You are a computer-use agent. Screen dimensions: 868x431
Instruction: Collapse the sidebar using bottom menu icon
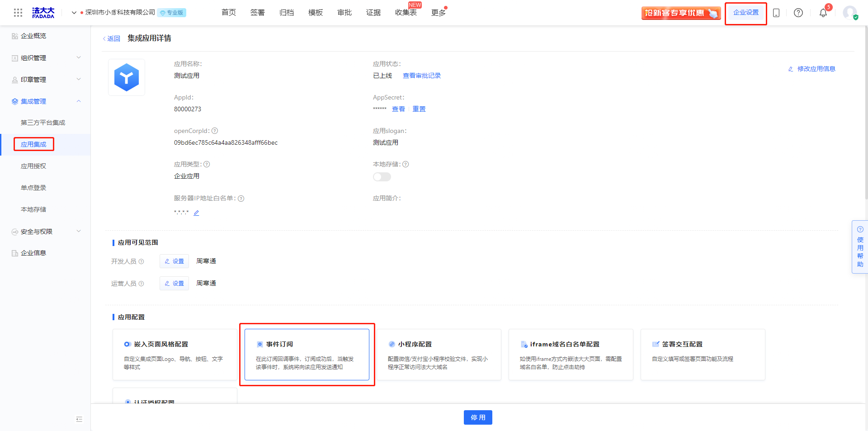tap(79, 419)
